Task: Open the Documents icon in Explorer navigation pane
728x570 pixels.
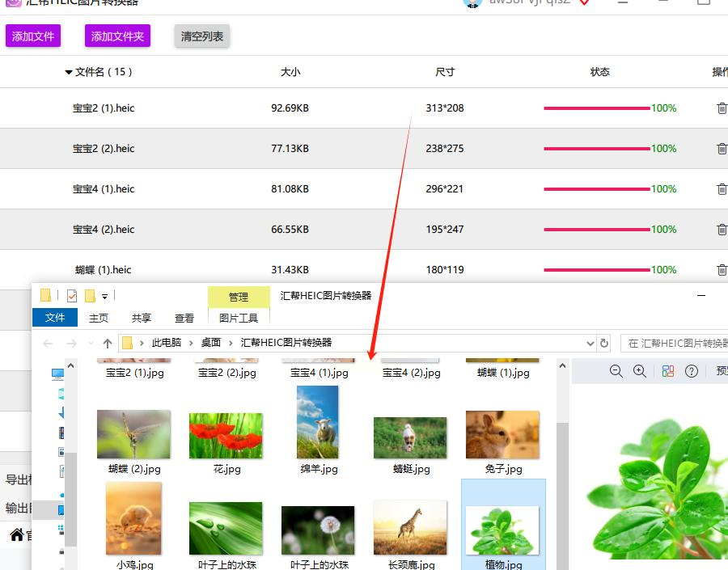Action: click(61, 471)
